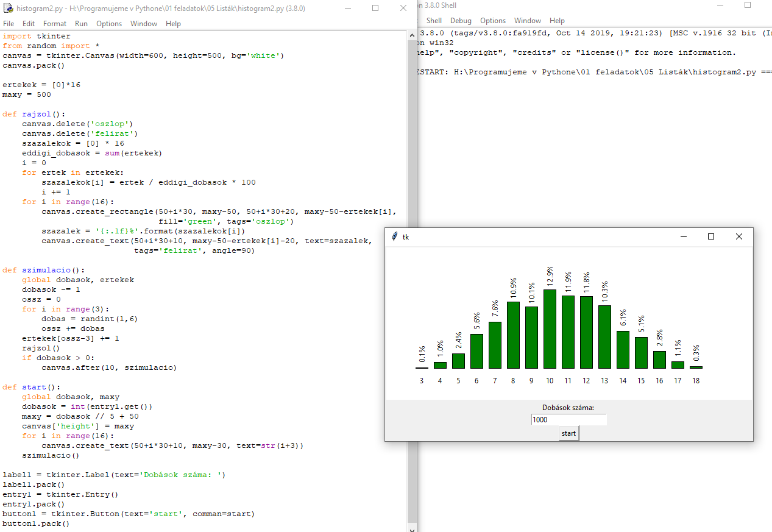Click the 10.3% percentage label
The image size is (772, 532).
pos(605,291)
